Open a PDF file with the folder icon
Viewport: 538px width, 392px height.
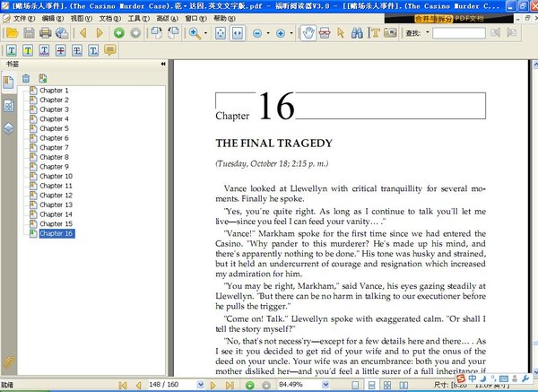coord(12,33)
